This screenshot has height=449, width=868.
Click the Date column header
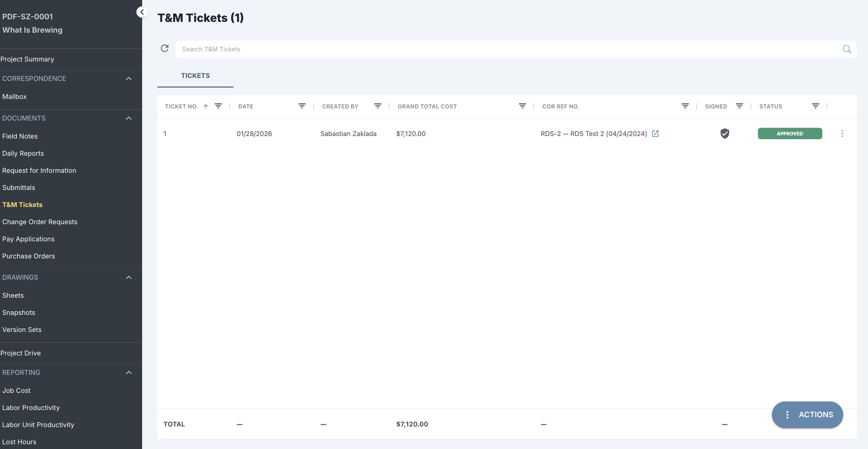(246, 107)
